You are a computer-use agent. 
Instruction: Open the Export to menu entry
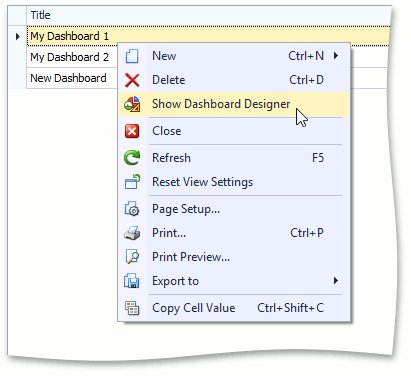click(234, 281)
